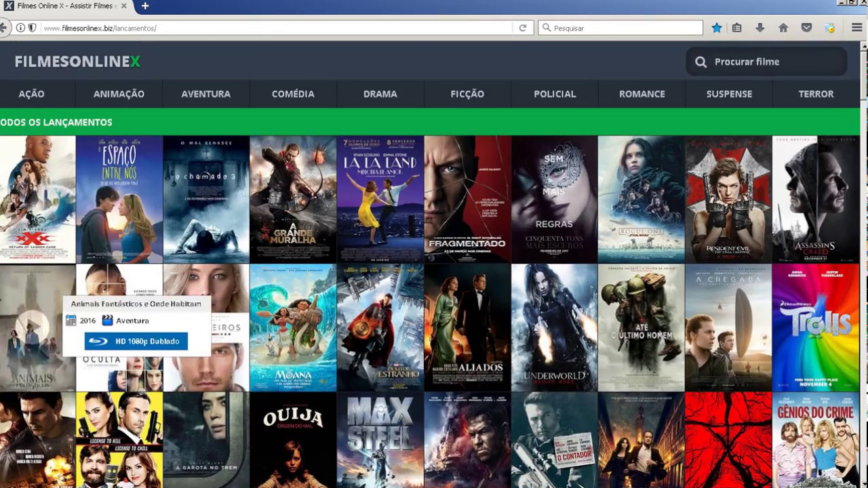This screenshot has width=868, height=488.
Task: Open the A Chegada poster
Action: [x=729, y=327]
